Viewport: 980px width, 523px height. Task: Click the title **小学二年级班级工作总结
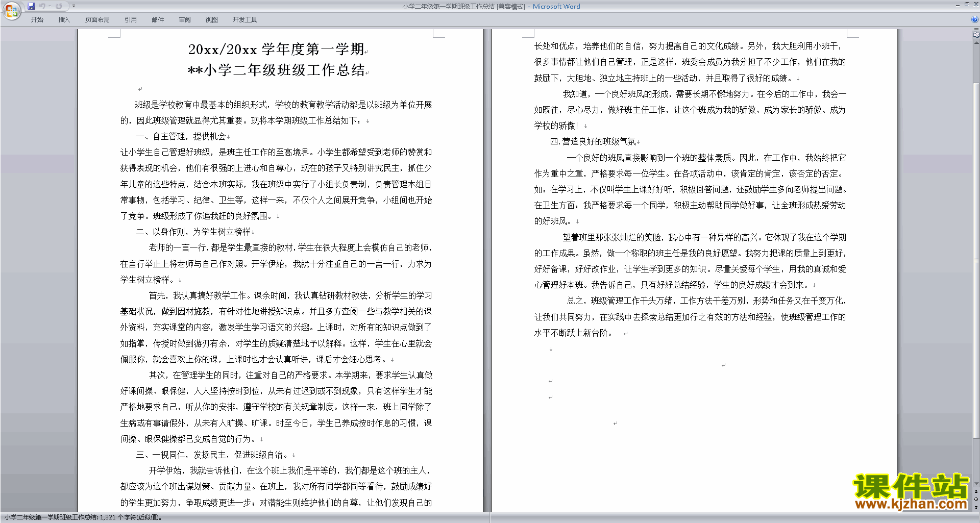click(276, 70)
